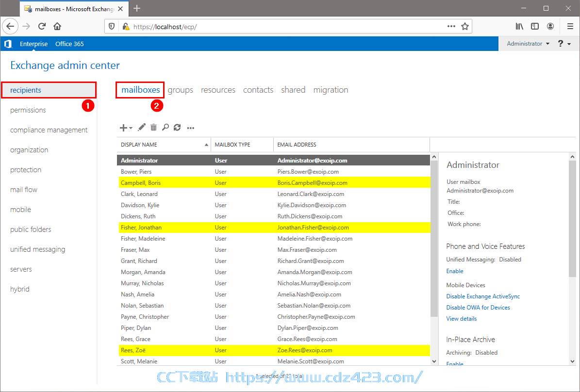This screenshot has height=392, width=580.
Task: Click View details link
Action: pyautogui.click(x=461, y=318)
